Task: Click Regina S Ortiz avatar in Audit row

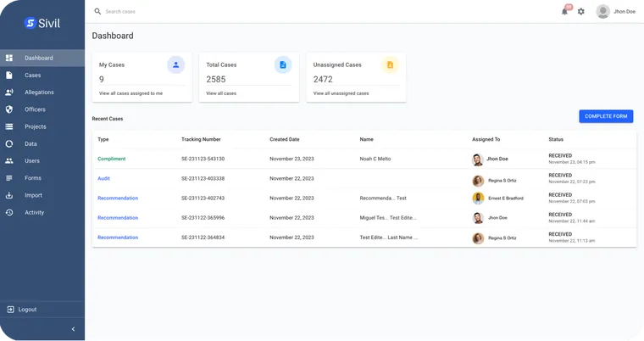Action: click(478, 181)
